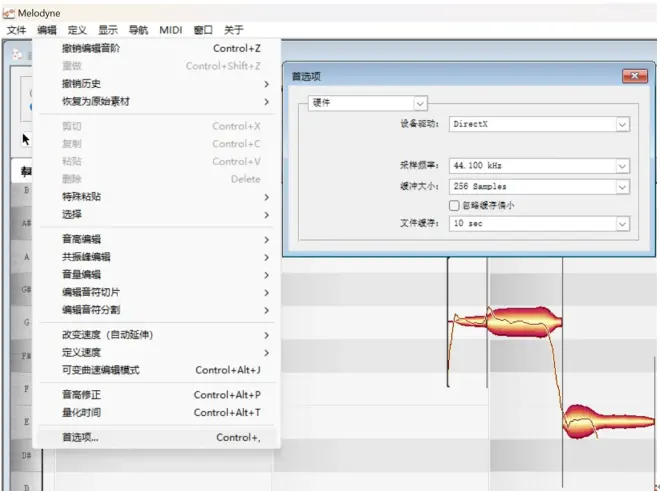Open the 文件 menu
The height and width of the screenshot is (491, 660).
(x=16, y=30)
